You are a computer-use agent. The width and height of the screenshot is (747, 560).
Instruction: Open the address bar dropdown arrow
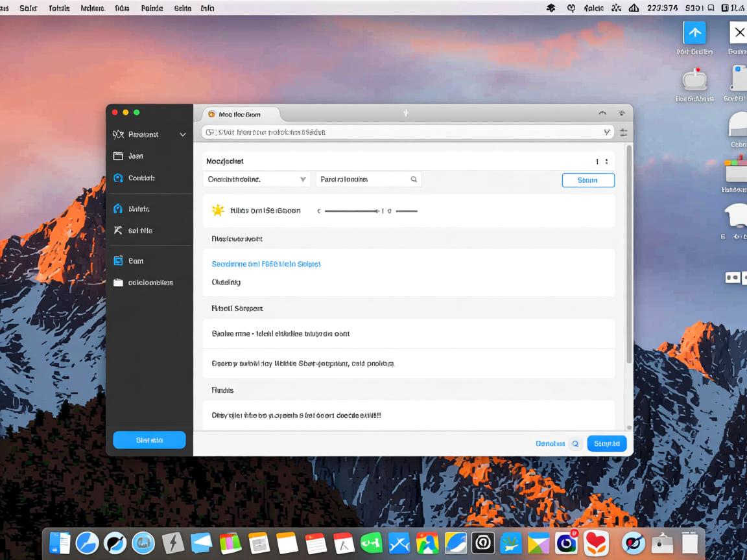point(607,132)
